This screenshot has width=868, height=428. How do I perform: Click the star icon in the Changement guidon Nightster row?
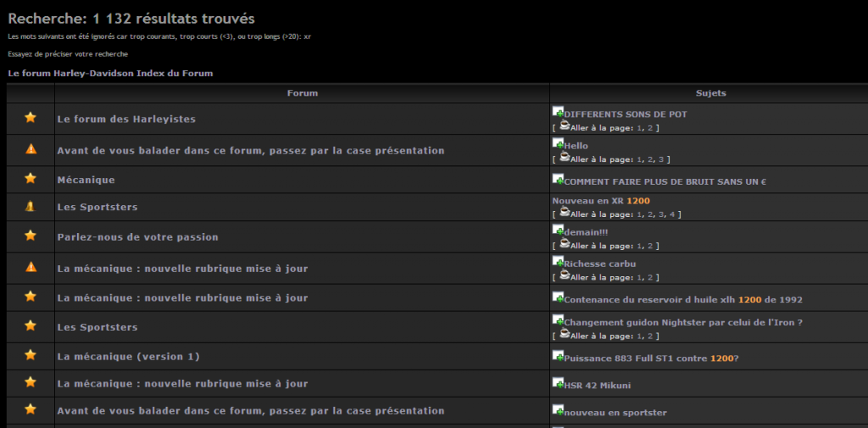click(x=31, y=325)
